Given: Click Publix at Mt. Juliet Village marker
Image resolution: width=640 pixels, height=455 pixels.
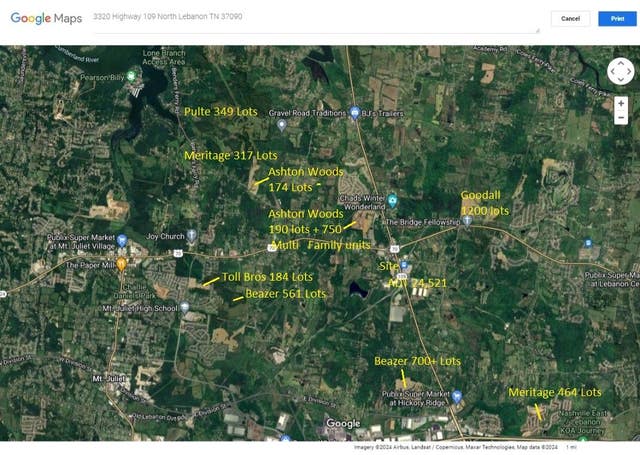Looking at the screenshot, I should pyautogui.click(x=122, y=241).
